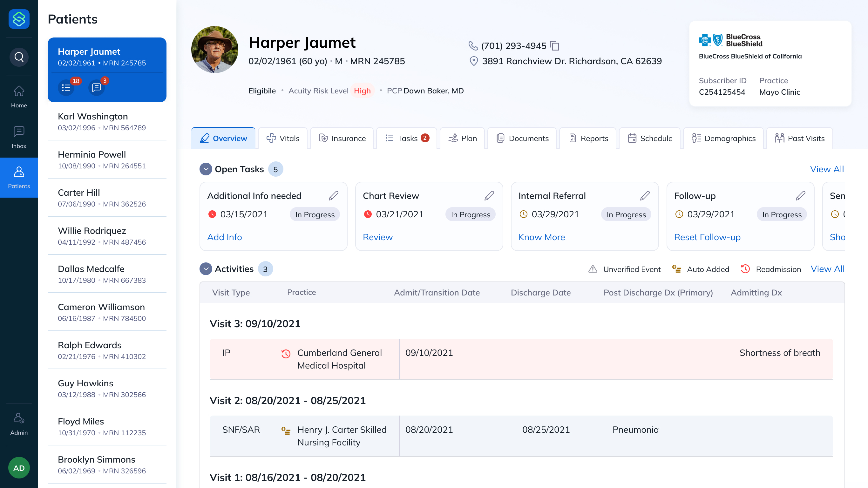Open the Demographics tab
Screen dimensions: 868x488
click(x=723, y=138)
